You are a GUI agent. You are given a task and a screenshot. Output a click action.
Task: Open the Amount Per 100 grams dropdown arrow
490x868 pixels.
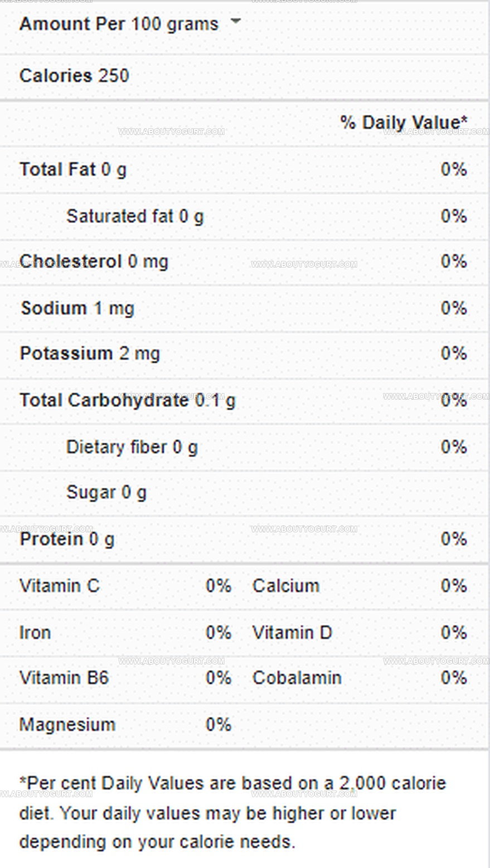point(236,21)
